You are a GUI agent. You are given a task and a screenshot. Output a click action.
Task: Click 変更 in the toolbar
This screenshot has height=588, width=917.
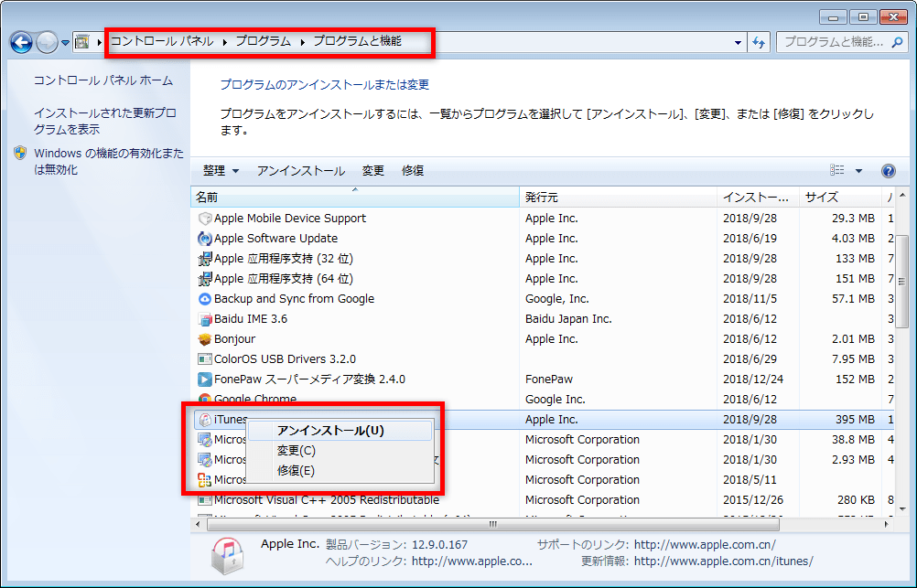pyautogui.click(x=372, y=171)
